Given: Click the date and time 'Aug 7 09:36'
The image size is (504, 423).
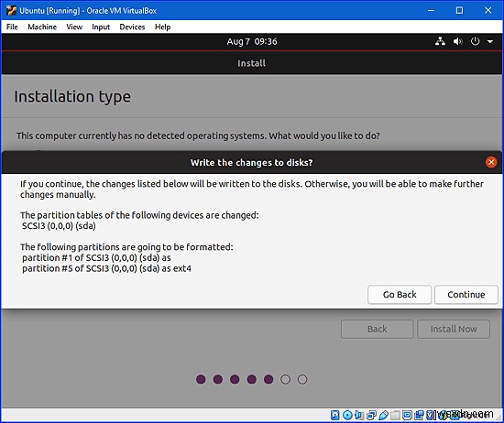Looking at the screenshot, I should pos(252,41).
